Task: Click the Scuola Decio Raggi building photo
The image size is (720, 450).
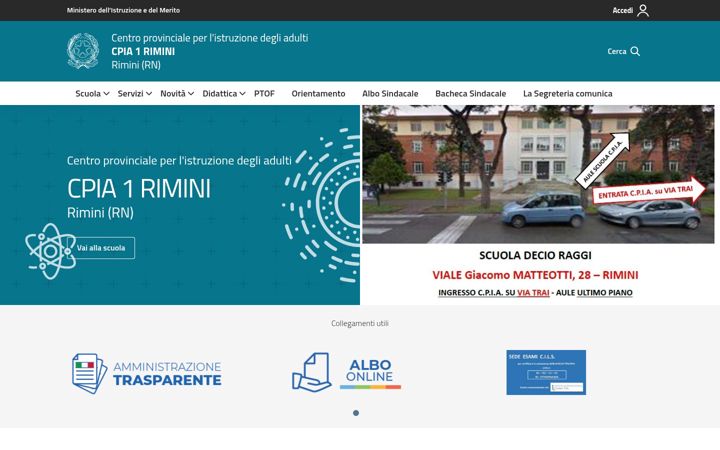Action: [538, 174]
